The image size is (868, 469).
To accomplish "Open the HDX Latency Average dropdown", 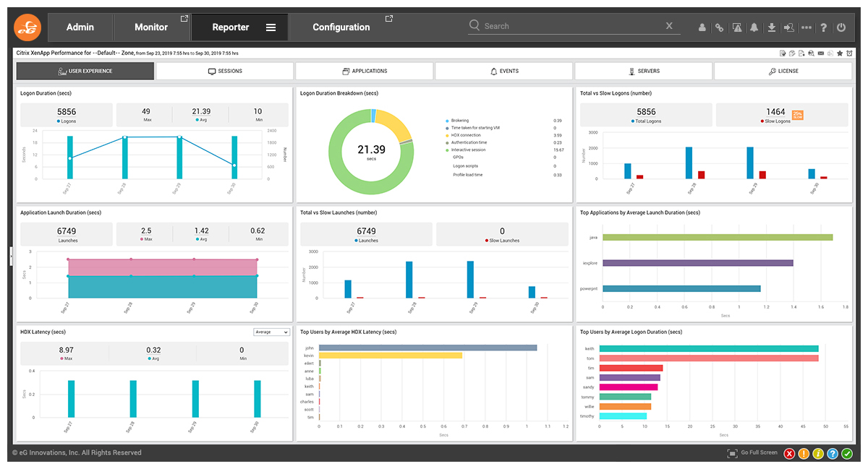I will click(271, 332).
